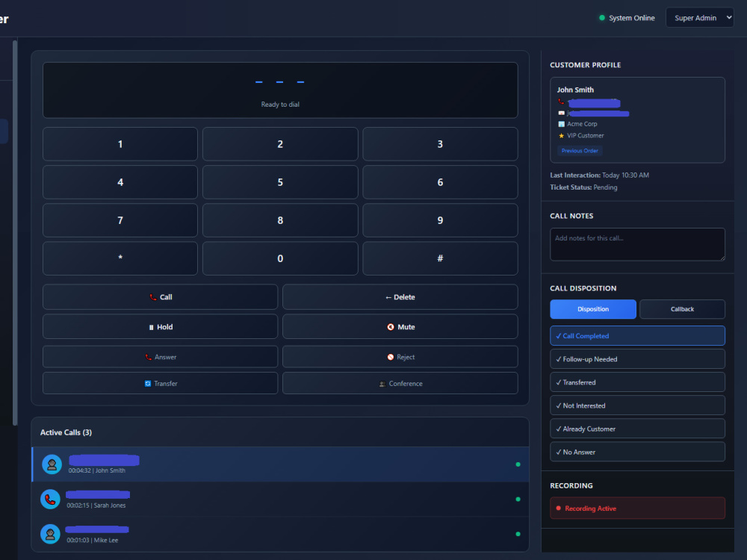The width and height of the screenshot is (747, 560).
Task: Dial digit 7 on keypad
Action: point(120,220)
